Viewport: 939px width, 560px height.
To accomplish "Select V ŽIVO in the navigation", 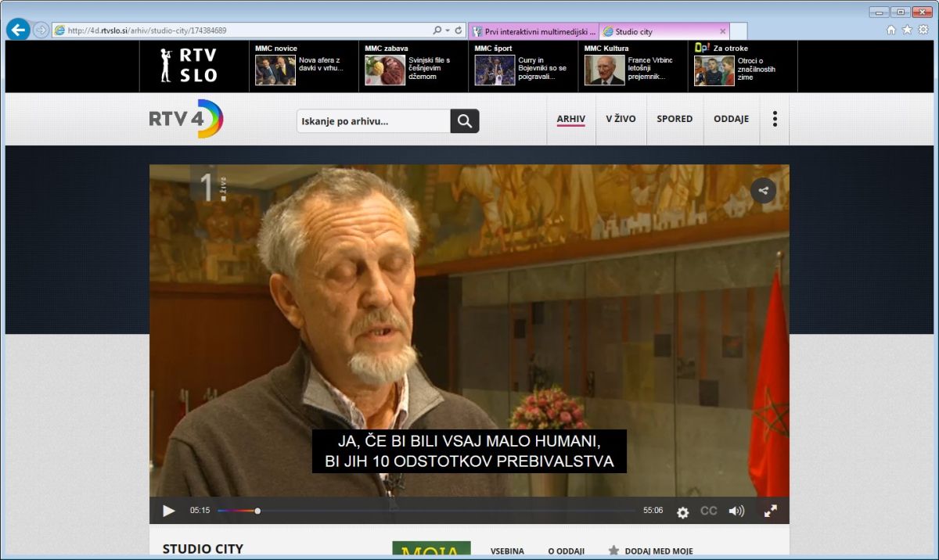I will click(621, 119).
